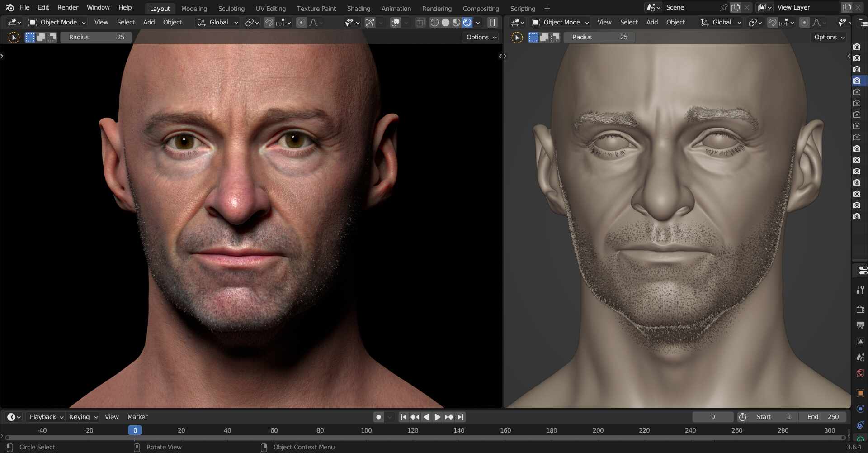Create a new scene using the copy icon
This screenshot has height=453, width=868.
point(736,7)
